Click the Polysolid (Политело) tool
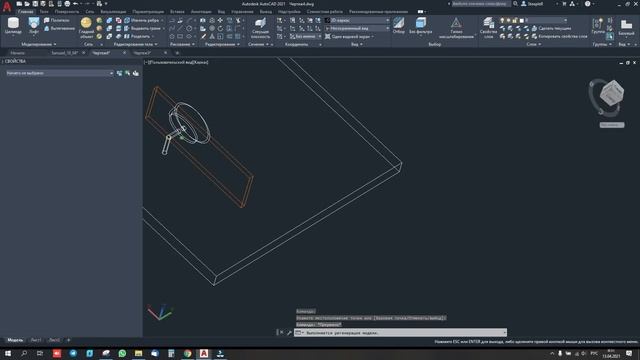640x360 pixels. (57, 20)
